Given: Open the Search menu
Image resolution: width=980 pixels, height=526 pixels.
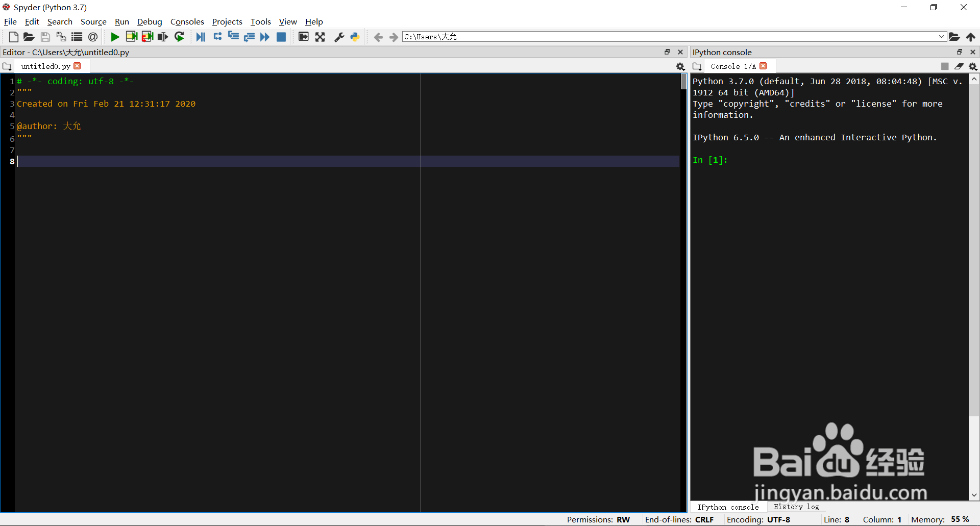Looking at the screenshot, I should 60,21.
